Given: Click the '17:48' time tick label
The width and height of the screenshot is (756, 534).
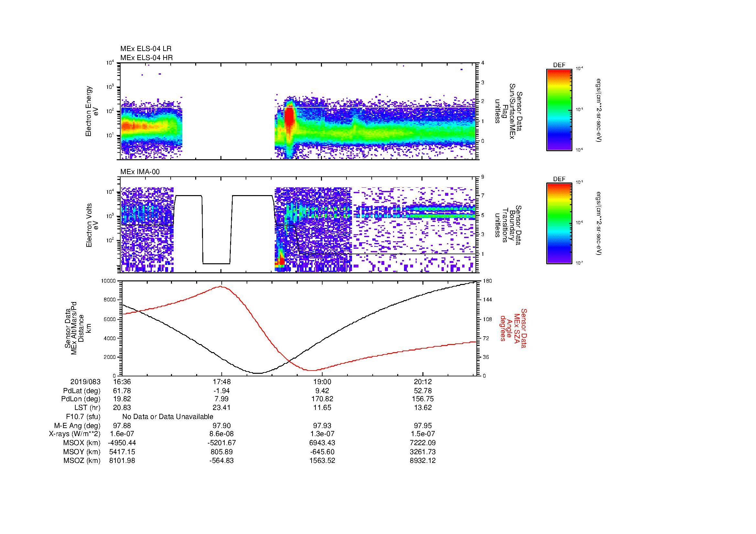Looking at the screenshot, I should [222, 382].
